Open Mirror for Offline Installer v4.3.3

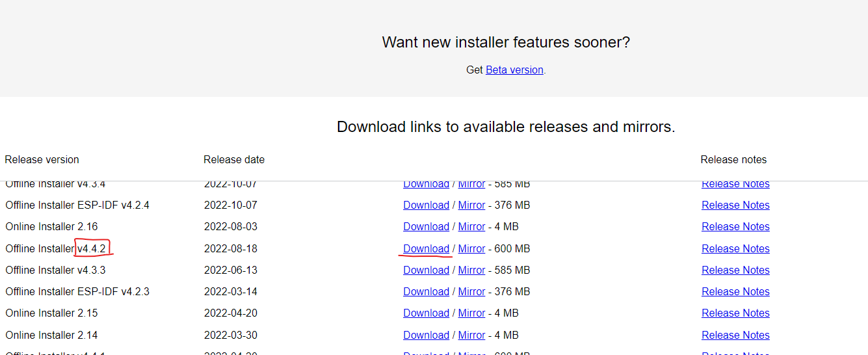point(471,270)
